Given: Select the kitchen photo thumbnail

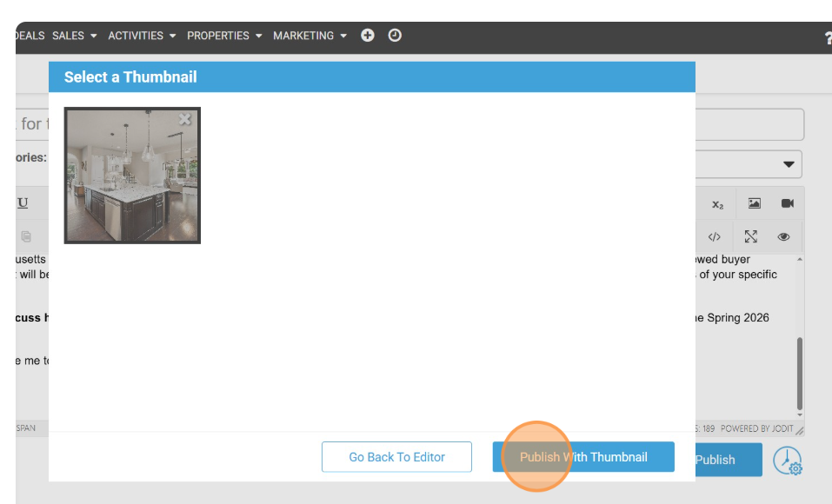Looking at the screenshot, I should click(x=132, y=176).
